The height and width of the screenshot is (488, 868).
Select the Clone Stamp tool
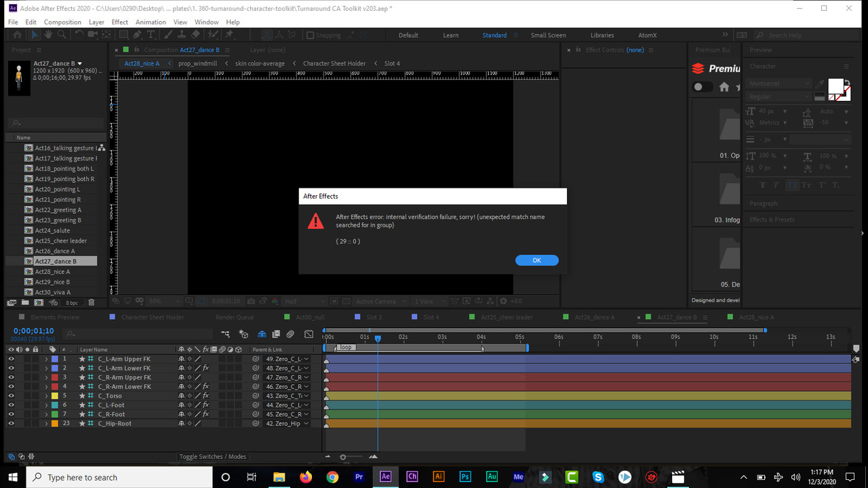coord(182,35)
